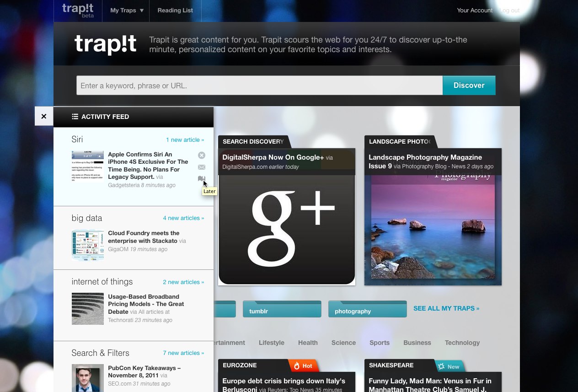Select the Health category
The height and width of the screenshot is (392, 578).
click(x=308, y=343)
